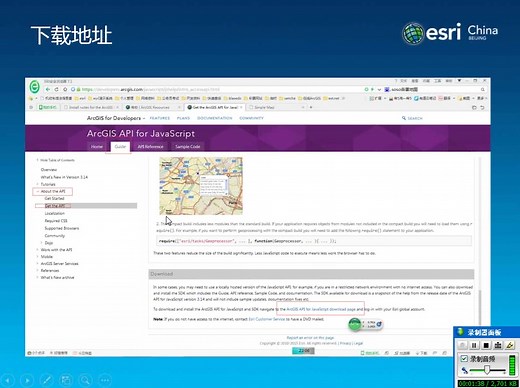Open the 'sencha' bookmarks folder
Viewport: 520px width, 388px height.
tap(287, 98)
